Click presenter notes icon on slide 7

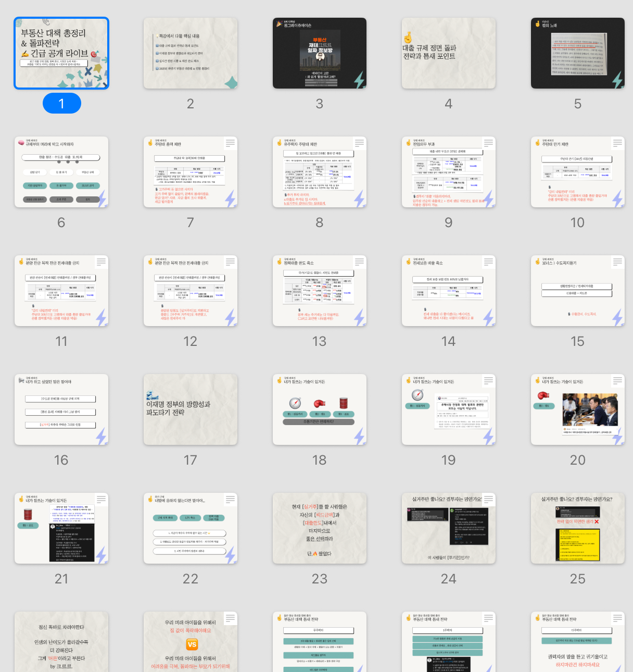(230, 143)
